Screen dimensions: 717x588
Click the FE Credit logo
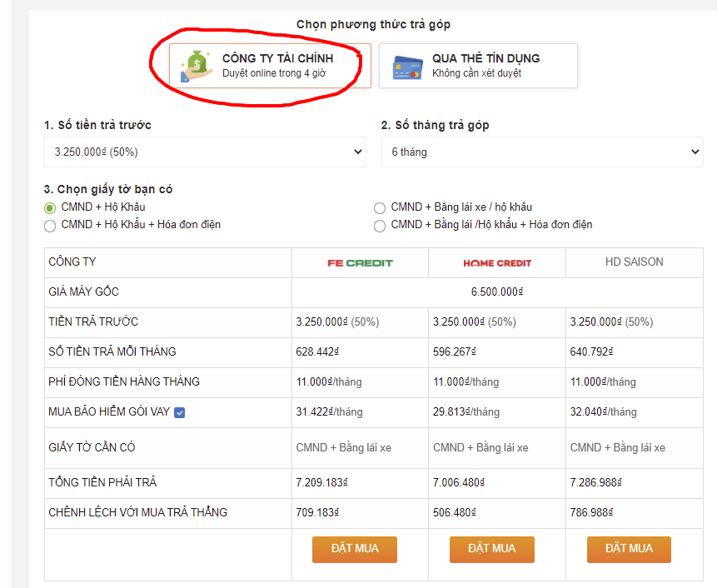click(x=360, y=262)
